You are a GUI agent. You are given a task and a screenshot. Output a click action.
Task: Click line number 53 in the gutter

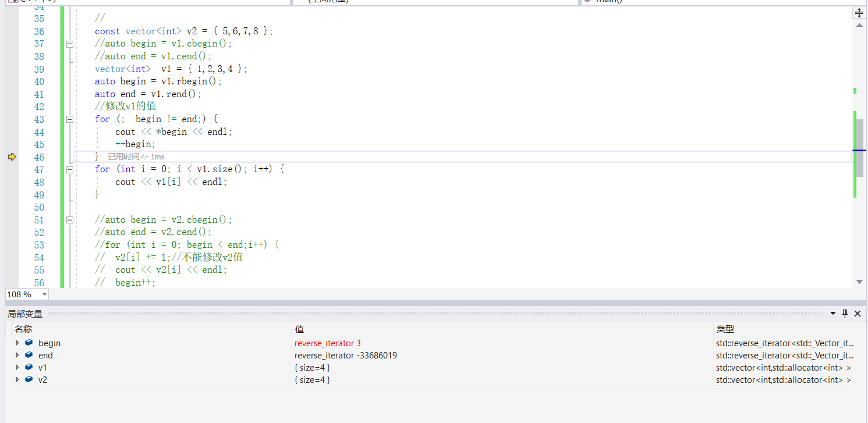(x=39, y=245)
